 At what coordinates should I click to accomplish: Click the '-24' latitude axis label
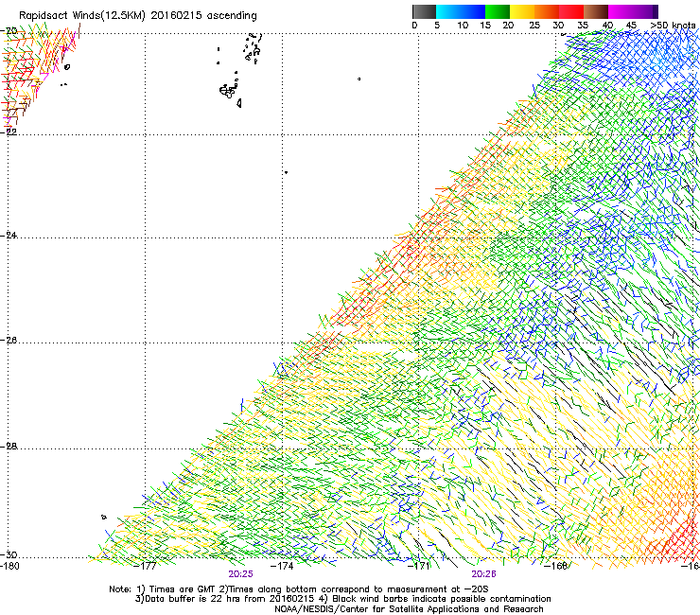[9, 236]
